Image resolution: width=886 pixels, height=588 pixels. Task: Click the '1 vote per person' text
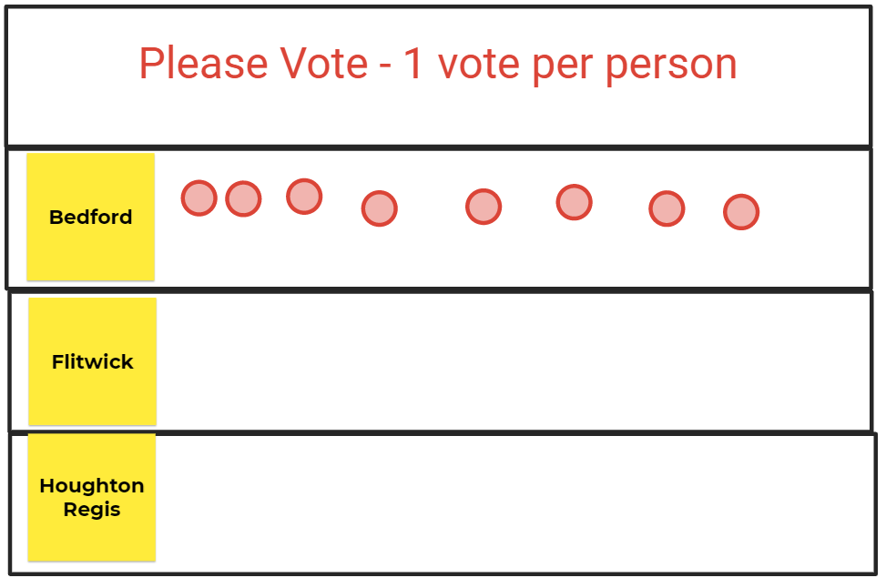point(570,65)
